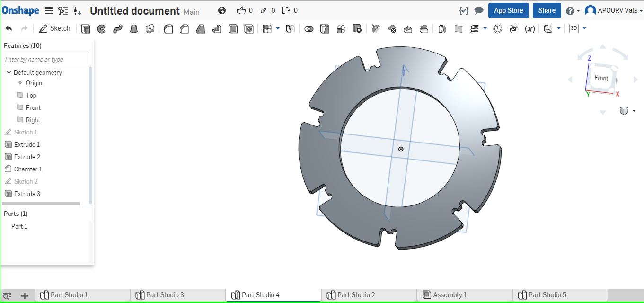Select the Plane tool icon
The width and height of the screenshot is (644, 303).
458,29
